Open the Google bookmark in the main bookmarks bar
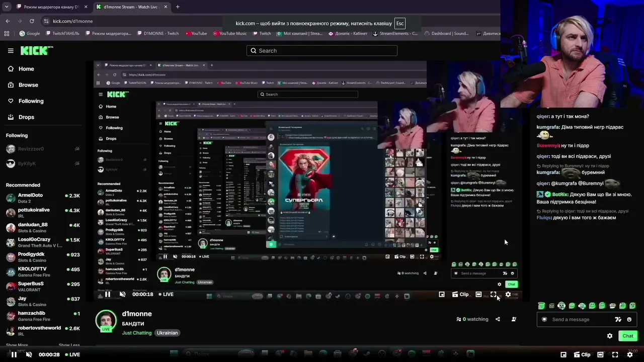The width and height of the screenshot is (644, 362). click(x=29, y=34)
